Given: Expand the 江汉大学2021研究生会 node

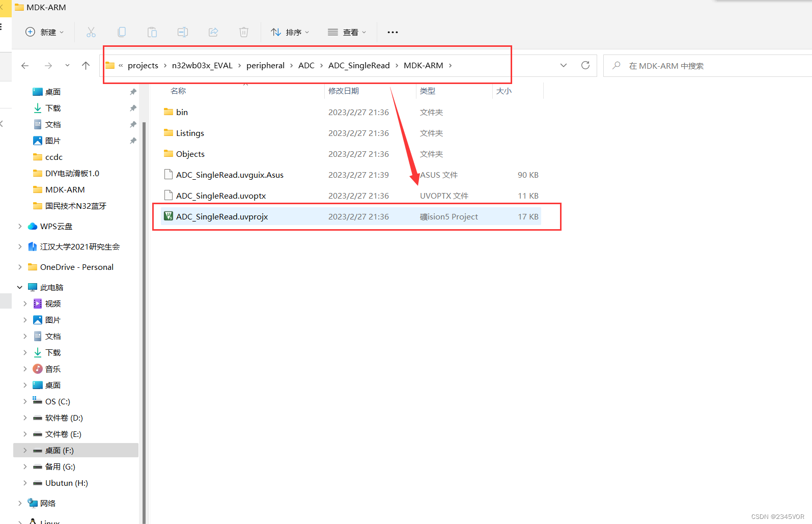Looking at the screenshot, I should tap(20, 246).
